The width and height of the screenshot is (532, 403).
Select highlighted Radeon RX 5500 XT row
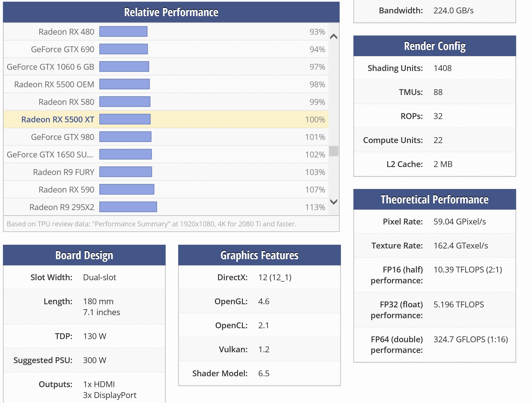(x=58, y=120)
